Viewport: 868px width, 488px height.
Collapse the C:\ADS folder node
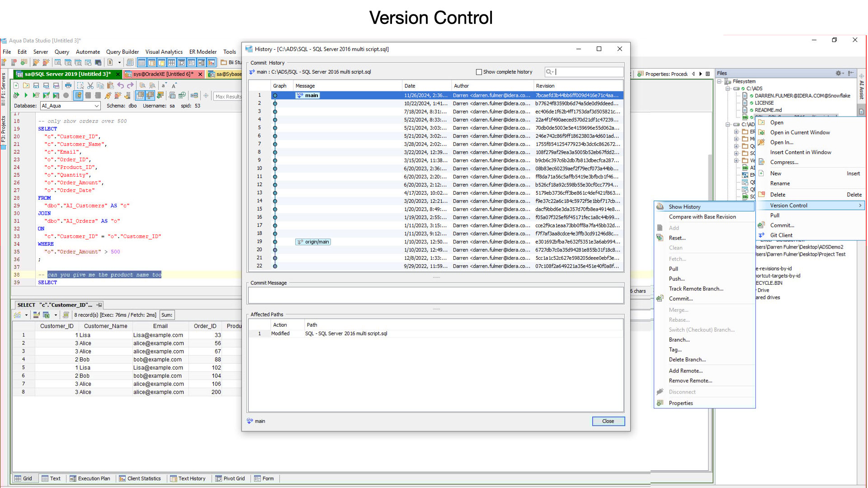click(728, 89)
